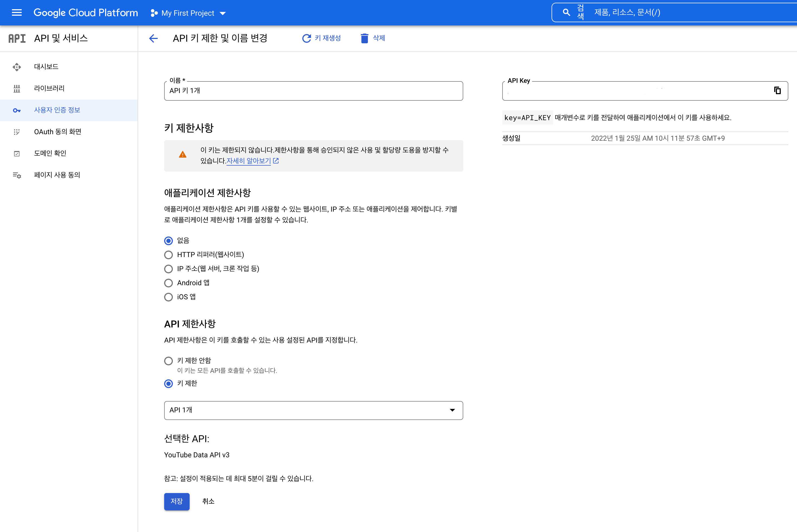Go to OAuth 동의 화면 menu item

coord(57,132)
